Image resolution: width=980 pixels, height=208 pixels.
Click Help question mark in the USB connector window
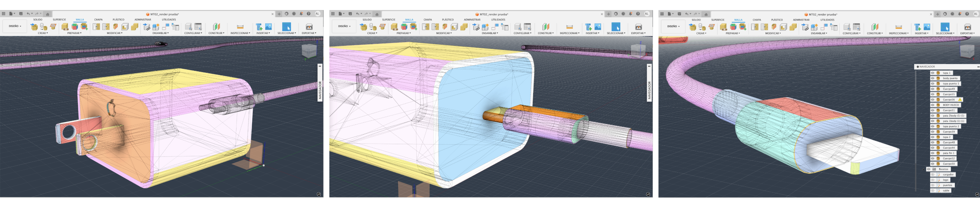tap(967, 14)
